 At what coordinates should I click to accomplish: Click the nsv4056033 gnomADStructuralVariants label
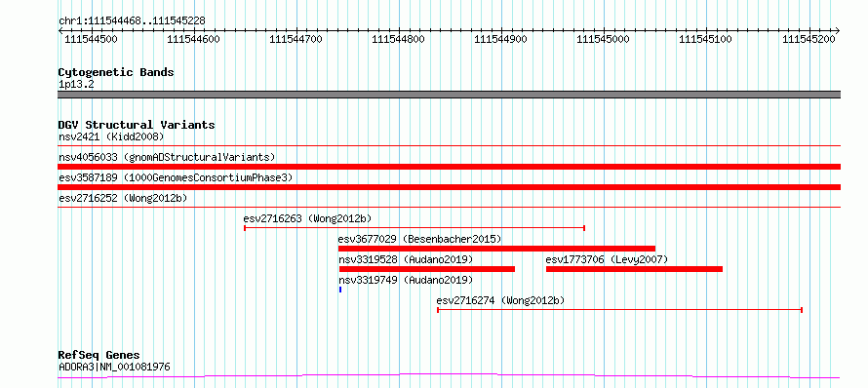[x=167, y=157]
